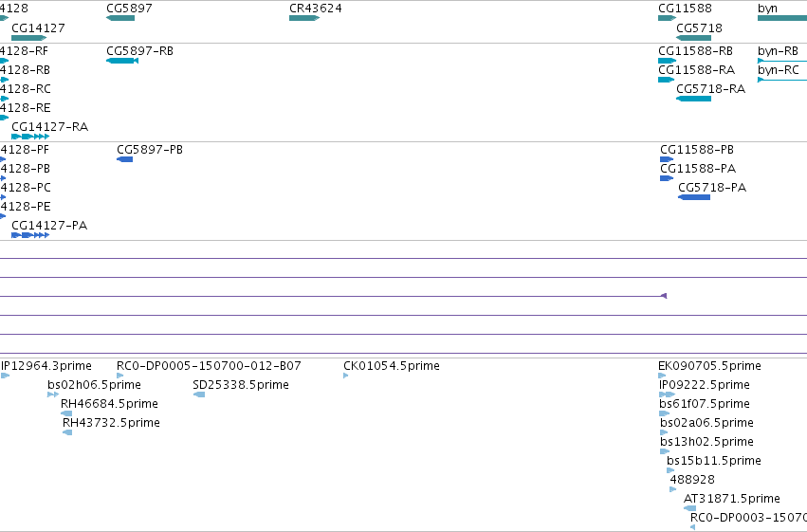Click the IP09222.5prime EST label
807x532 pixels.
(x=705, y=385)
